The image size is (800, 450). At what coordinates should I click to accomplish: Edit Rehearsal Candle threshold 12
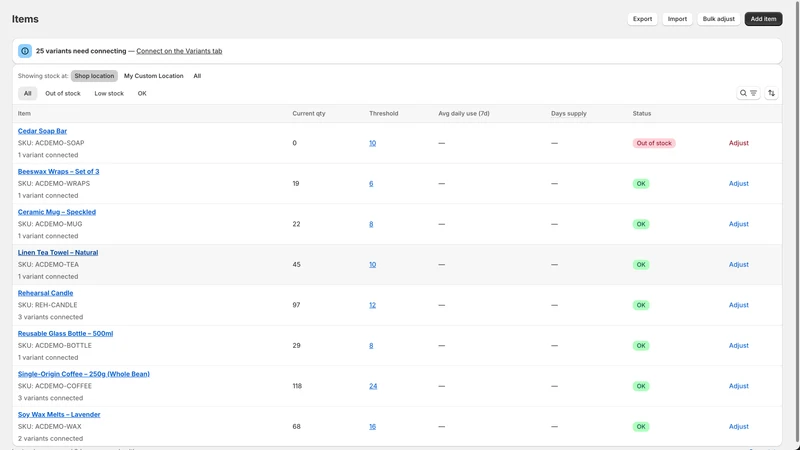[372, 305]
